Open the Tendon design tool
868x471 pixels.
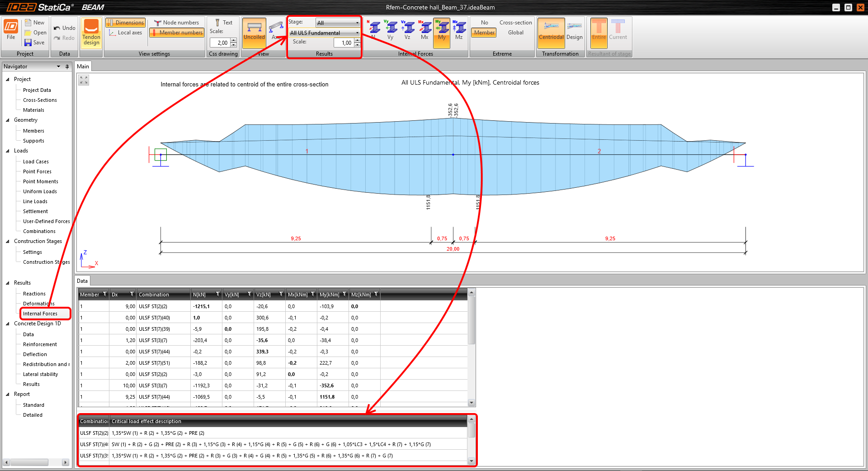[x=91, y=33]
